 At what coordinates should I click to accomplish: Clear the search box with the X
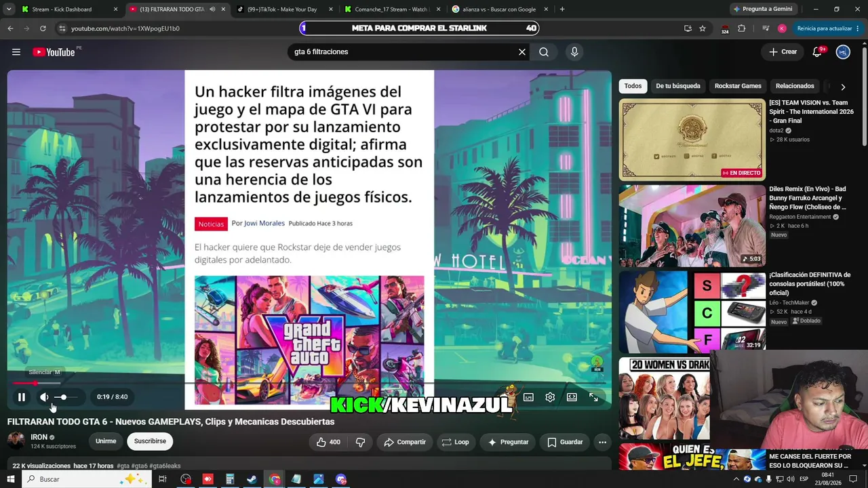(x=522, y=52)
